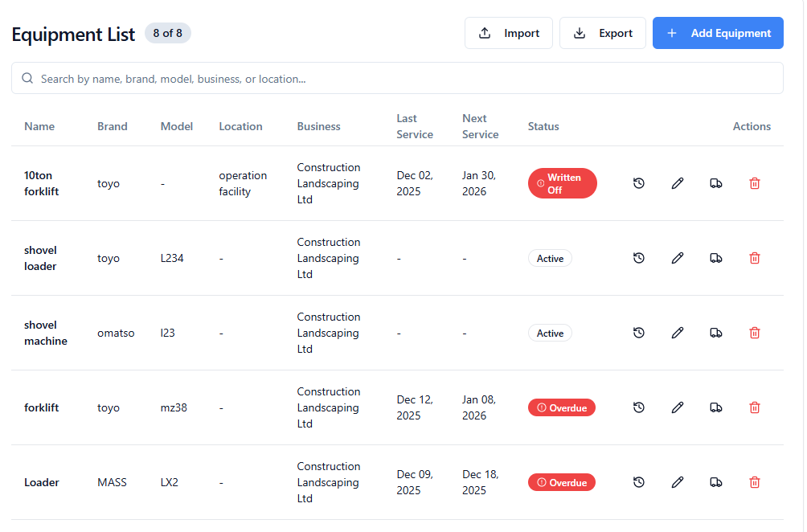The height and width of the screenshot is (532, 807).
Task: Delete the Loader LX2 equipment
Action: click(x=754, y=482)
